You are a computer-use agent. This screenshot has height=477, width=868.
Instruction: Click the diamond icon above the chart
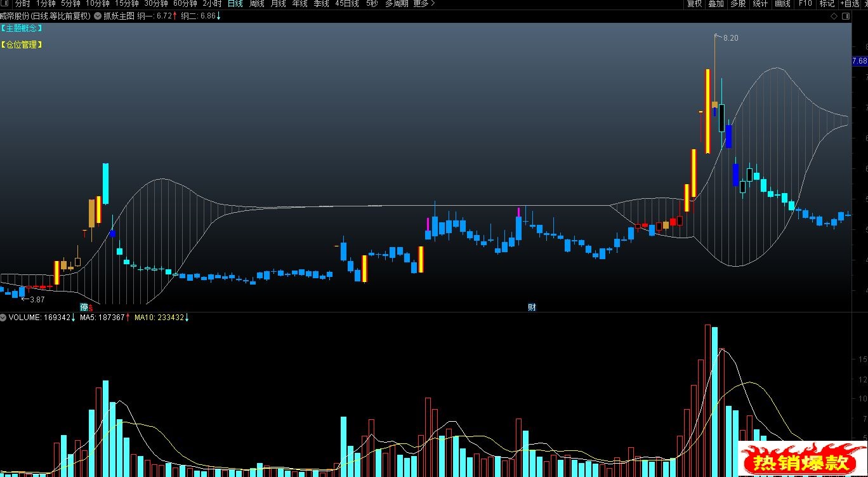pyautogui.click(x=833, y=16)
